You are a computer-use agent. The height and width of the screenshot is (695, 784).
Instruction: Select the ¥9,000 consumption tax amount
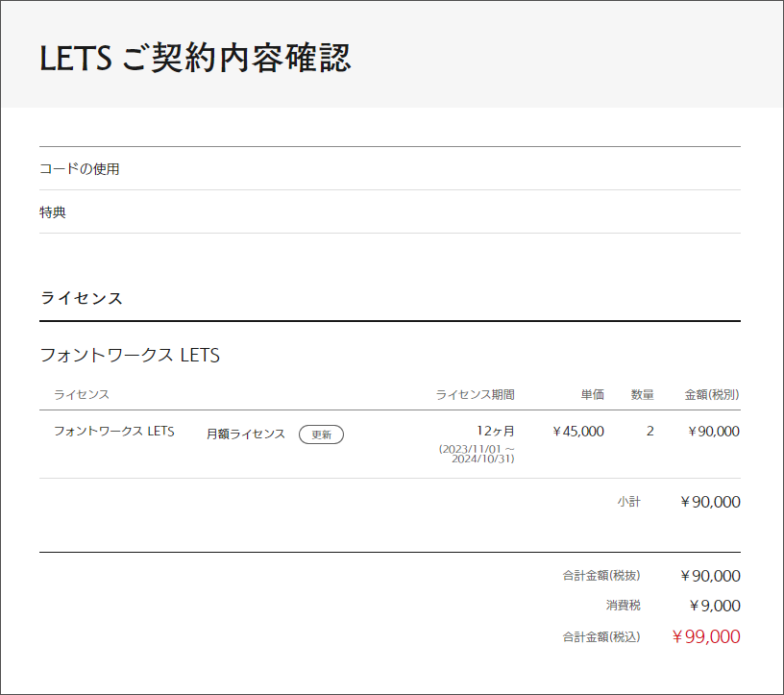pos(715,606)
